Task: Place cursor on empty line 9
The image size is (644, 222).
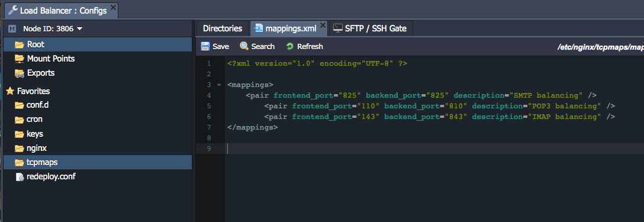Action: pyautogui.click(x=434, y=149)
